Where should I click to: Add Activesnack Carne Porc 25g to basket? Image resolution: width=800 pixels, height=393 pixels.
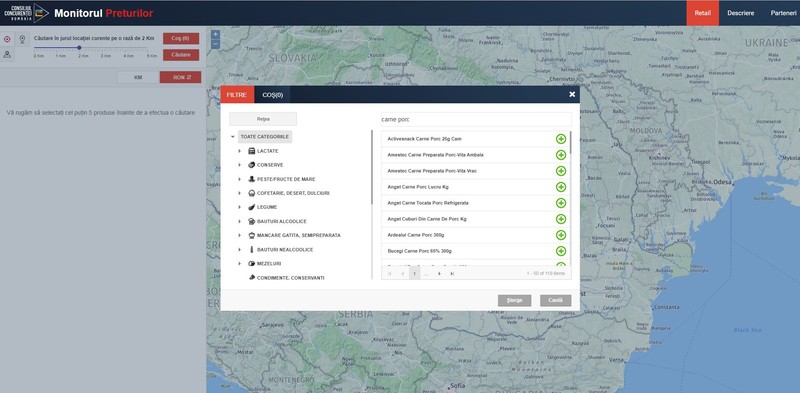tap(561, 139)
